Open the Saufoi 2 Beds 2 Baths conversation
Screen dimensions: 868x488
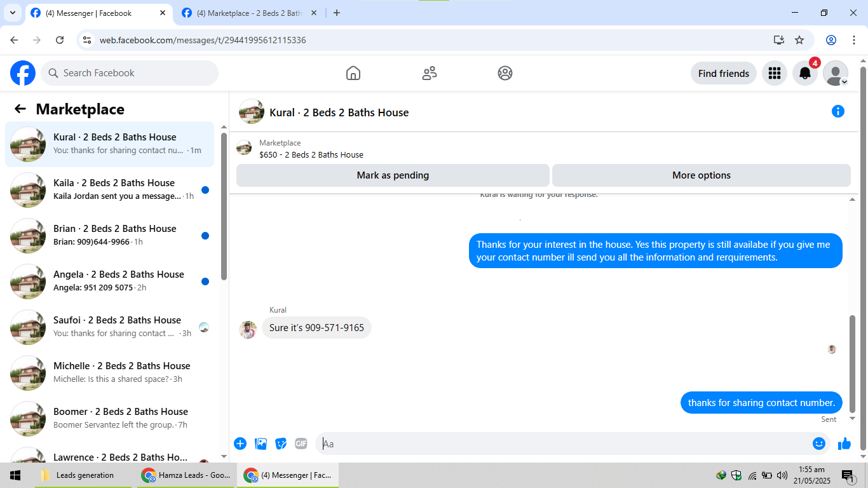click(x=110, y=327)
